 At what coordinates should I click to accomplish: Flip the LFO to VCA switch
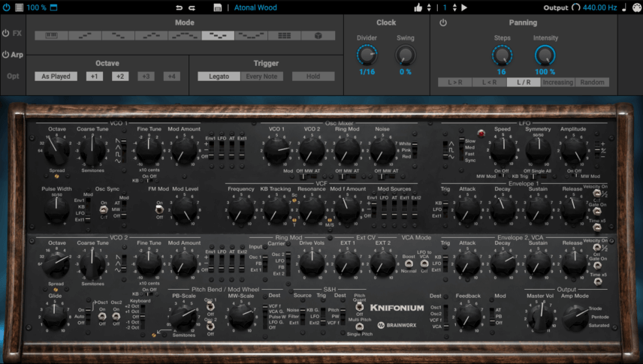424,263
